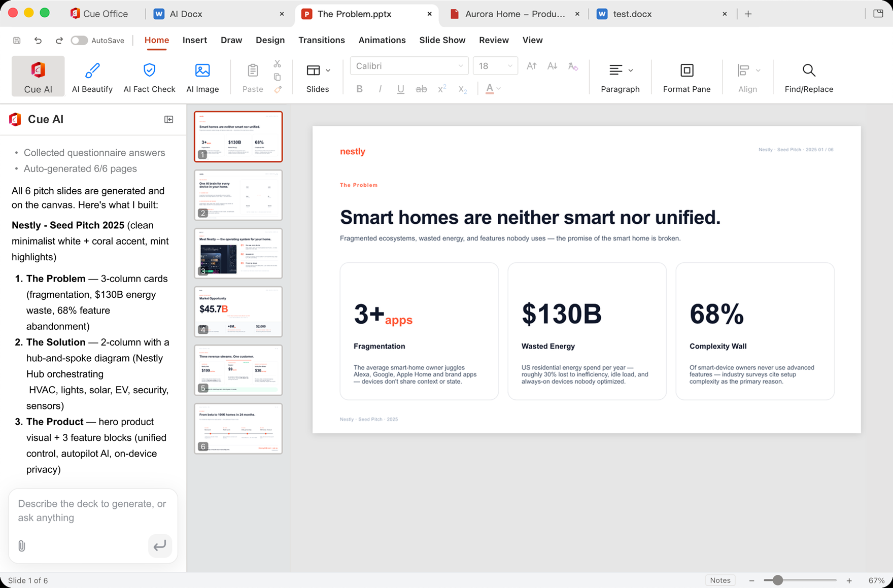Expand the Slides layout dropdown

click(328, 71)
